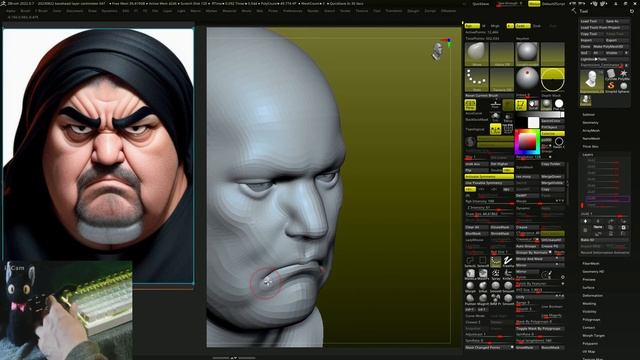Toggle Activate Symmetry
This screenshot has height=360, width=640.
489,176
